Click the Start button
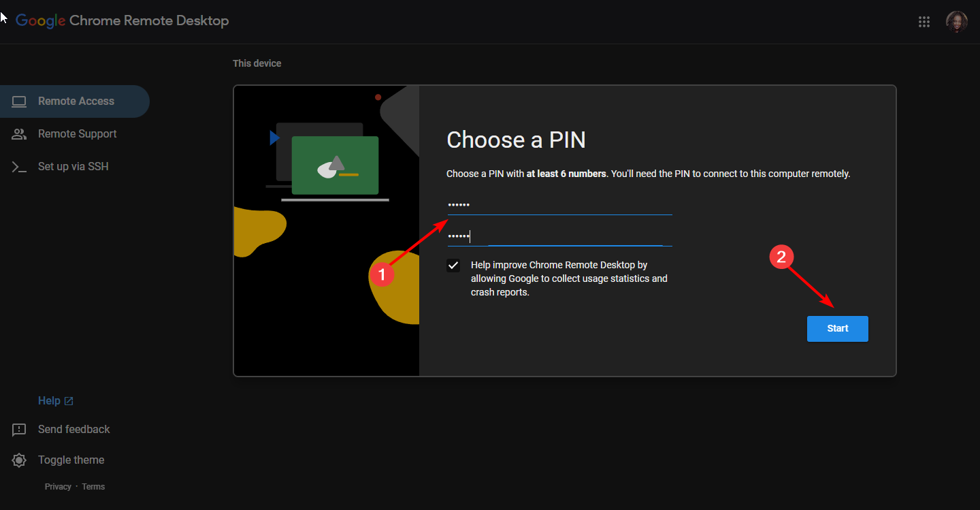The height and width of the screenshot is (510, 980). pos(838,329)
